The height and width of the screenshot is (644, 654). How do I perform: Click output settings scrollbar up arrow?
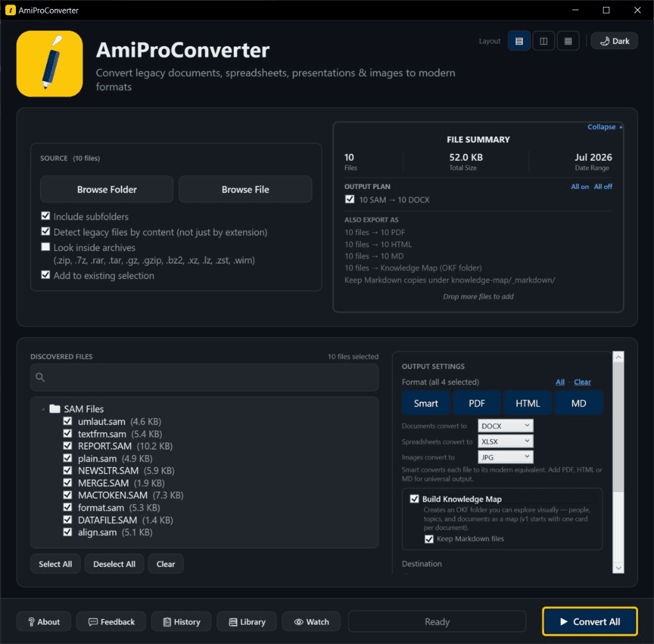(x=618, y=357)
